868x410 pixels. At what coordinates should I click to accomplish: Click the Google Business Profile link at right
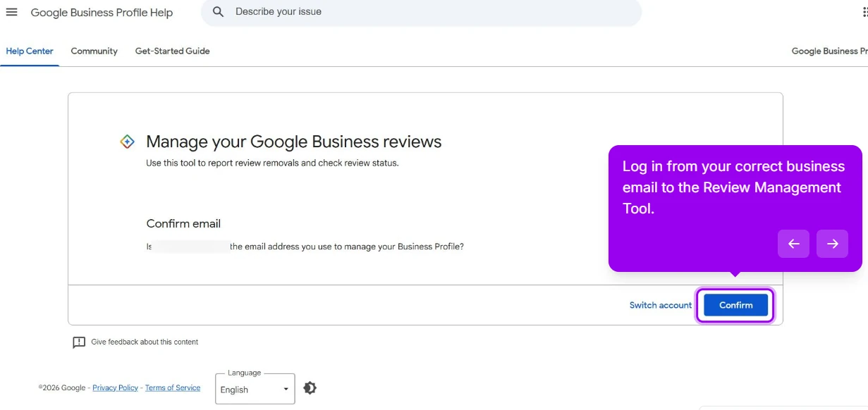pyautogui.click(x=829, y=51)
